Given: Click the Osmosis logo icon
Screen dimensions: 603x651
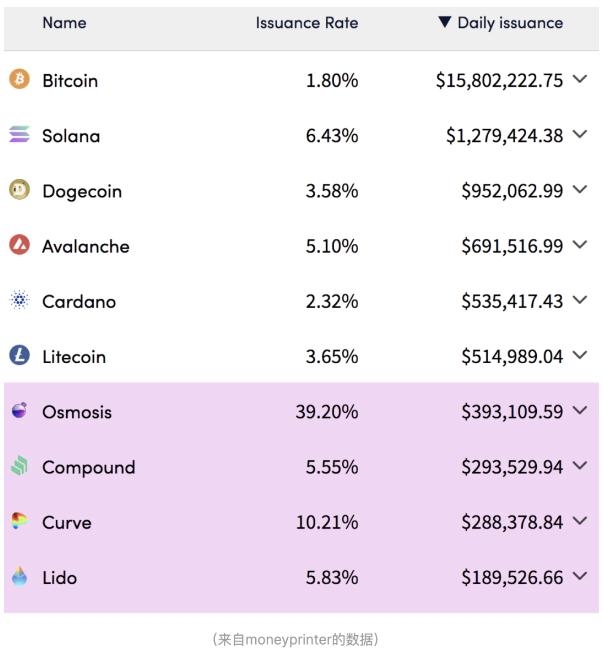Looking at the screenshot, I should [19, 411].
